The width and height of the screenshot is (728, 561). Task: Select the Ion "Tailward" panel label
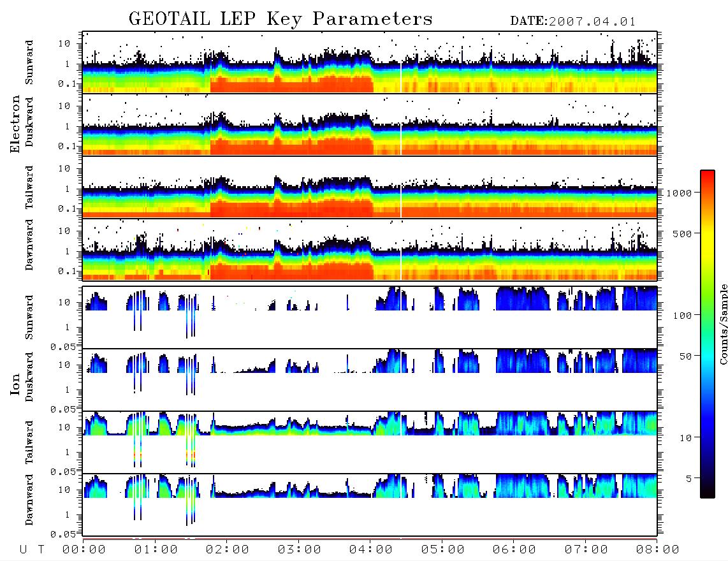(x=29, y=442)
